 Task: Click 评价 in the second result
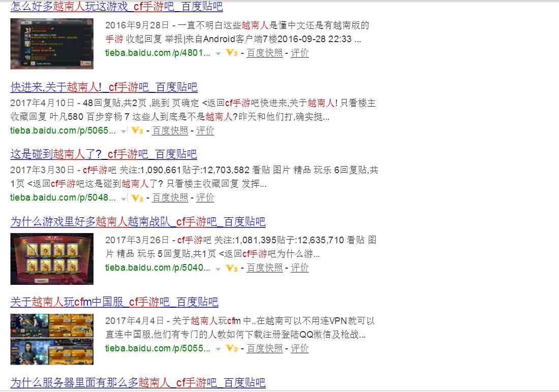coord(206,131)
